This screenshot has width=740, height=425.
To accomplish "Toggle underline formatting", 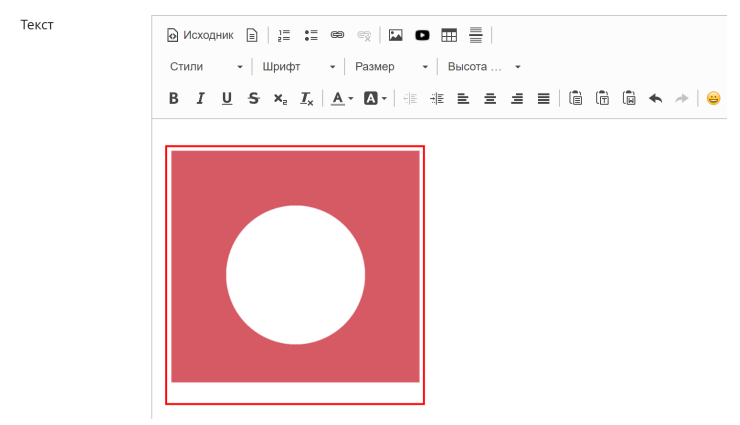I will click(227, 99).
